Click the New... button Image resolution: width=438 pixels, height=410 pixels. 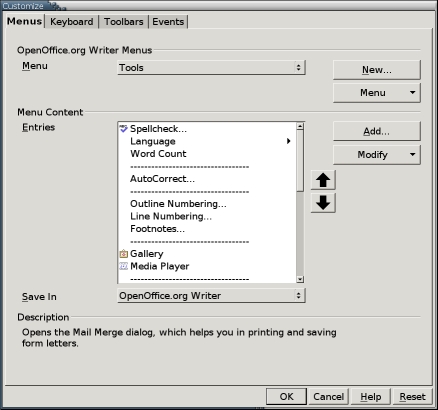377,70
